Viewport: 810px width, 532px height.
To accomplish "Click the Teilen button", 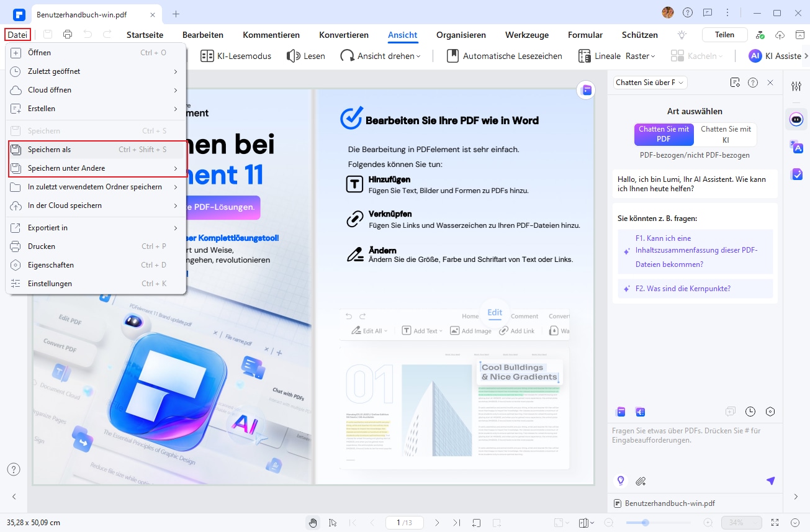I will point(724,35).
